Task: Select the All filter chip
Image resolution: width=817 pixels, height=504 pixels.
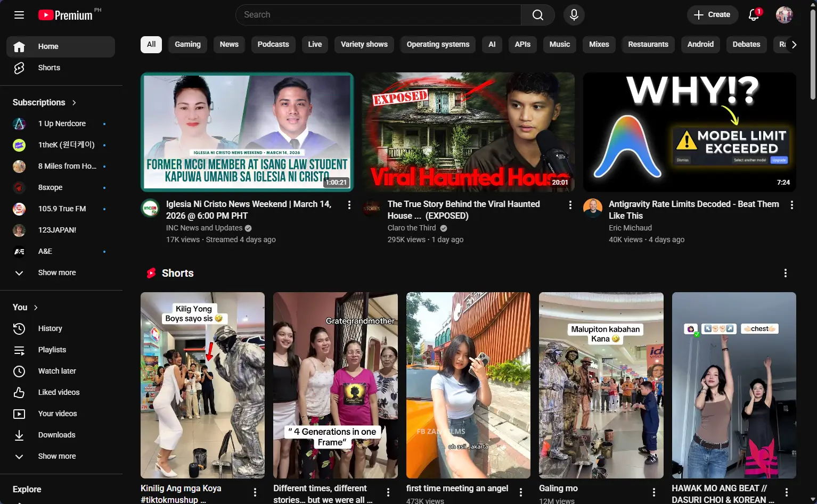Action: click(151, 44)
